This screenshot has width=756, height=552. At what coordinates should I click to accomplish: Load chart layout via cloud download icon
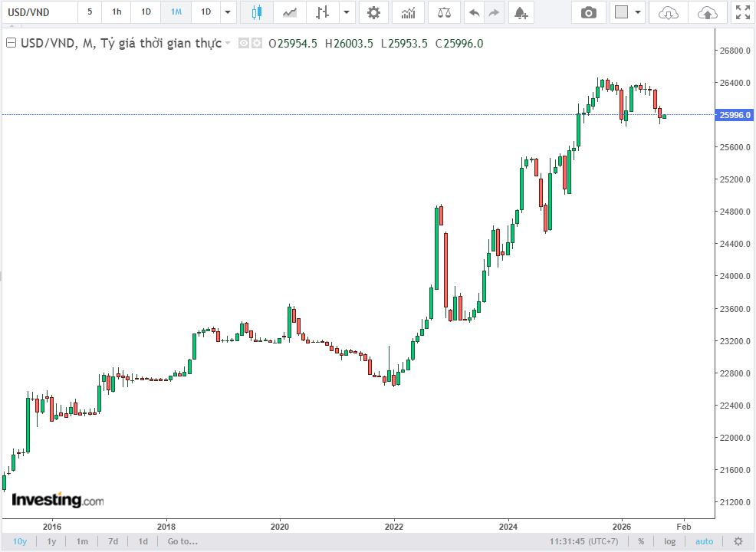pos(668,12)
